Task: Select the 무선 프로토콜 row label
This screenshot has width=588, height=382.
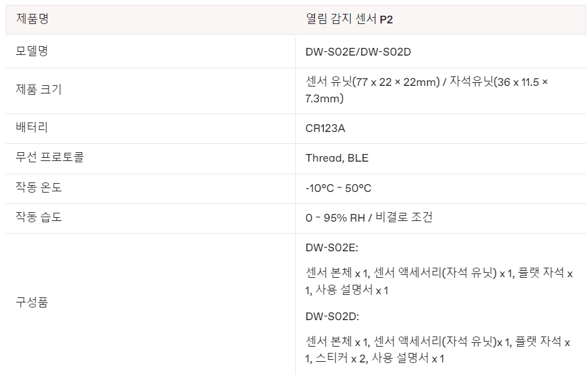Action: 50,157
